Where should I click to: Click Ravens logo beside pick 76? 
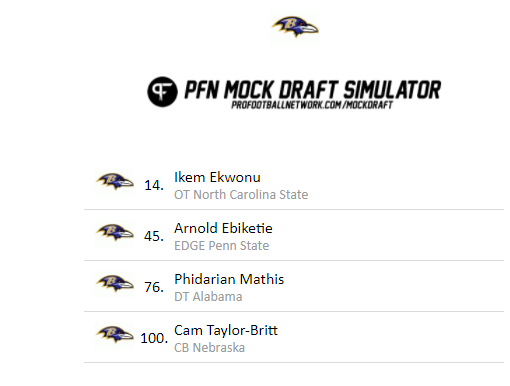(114, 284)
